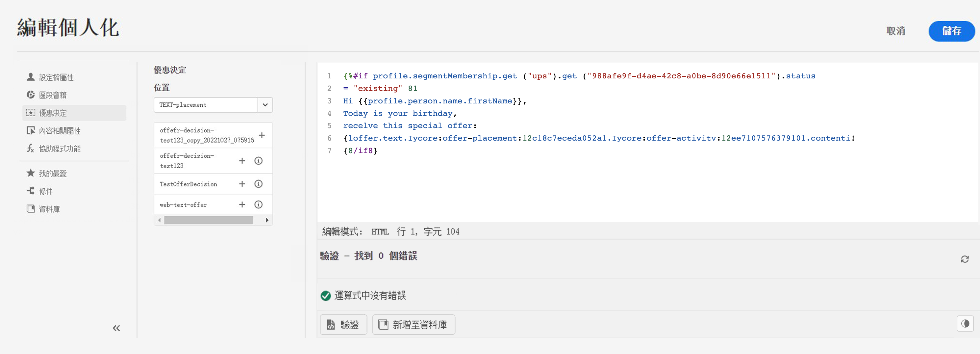Collapse the left navigation panel
This screenshot has width=980, height=354.
tap(116, 328)
